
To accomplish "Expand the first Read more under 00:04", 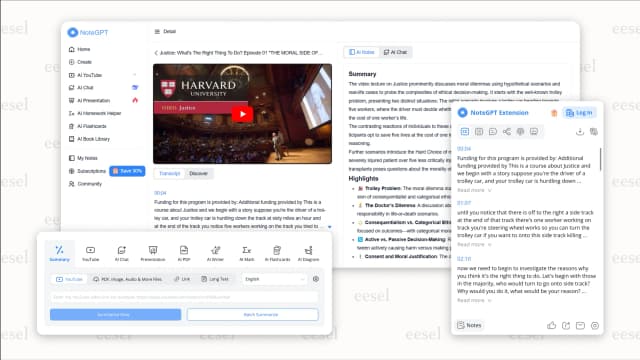I will pyautogui.click(x=474, y=190).
